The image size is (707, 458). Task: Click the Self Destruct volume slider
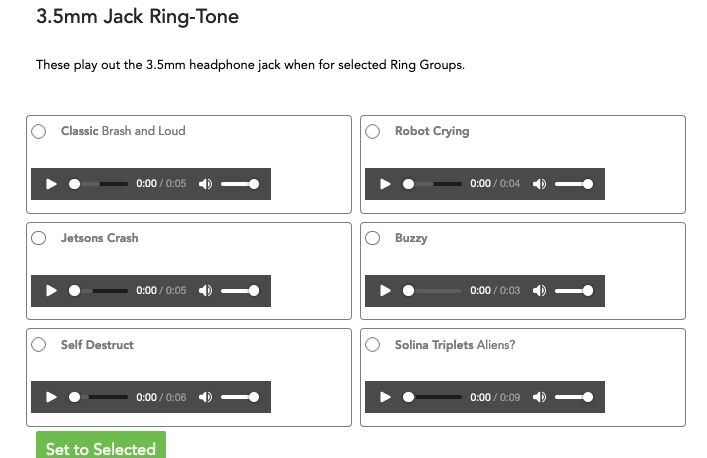pos(240,397)
